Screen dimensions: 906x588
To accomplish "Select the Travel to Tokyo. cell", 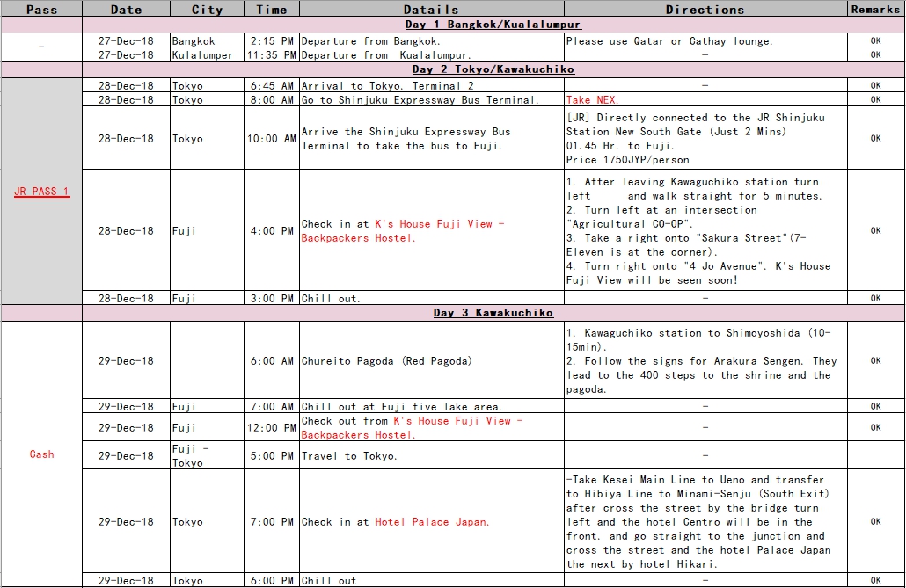I will [x=432, y=455].
